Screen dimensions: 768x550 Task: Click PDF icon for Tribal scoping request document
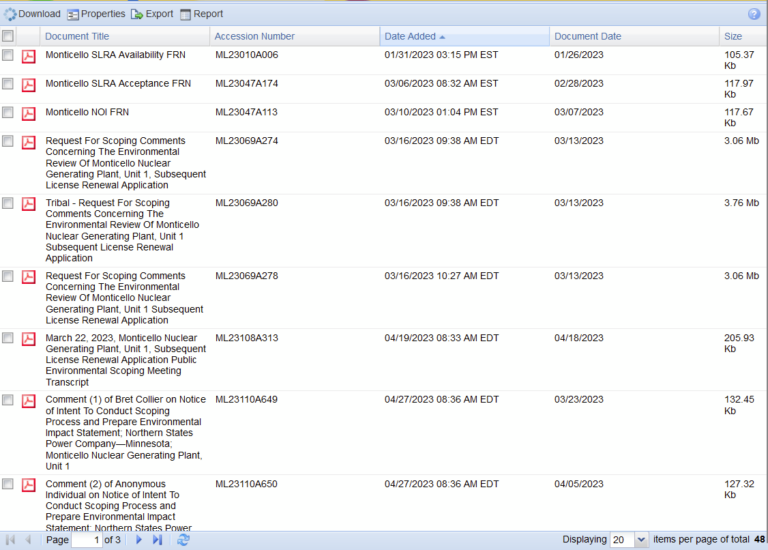point(29,204)
